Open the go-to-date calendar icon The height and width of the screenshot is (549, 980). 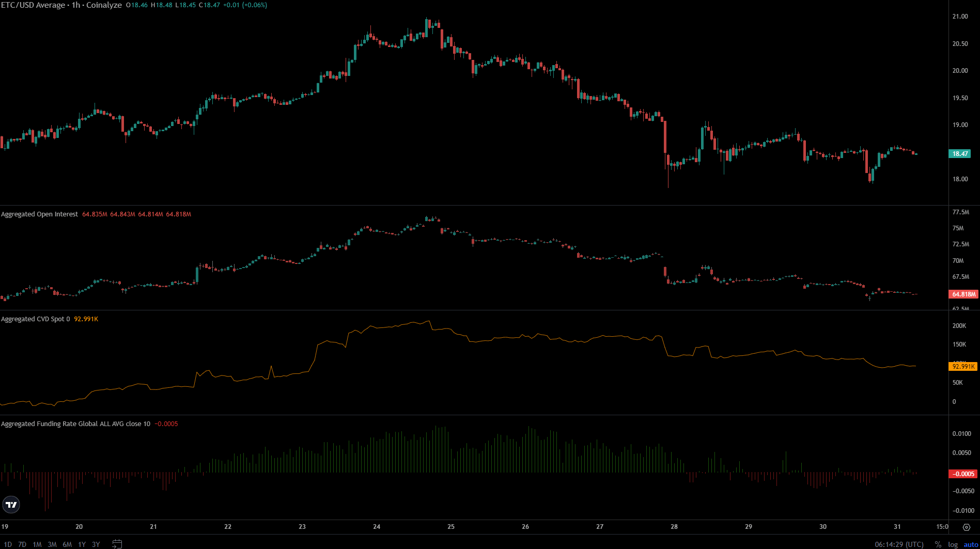[x=117, y=544]
